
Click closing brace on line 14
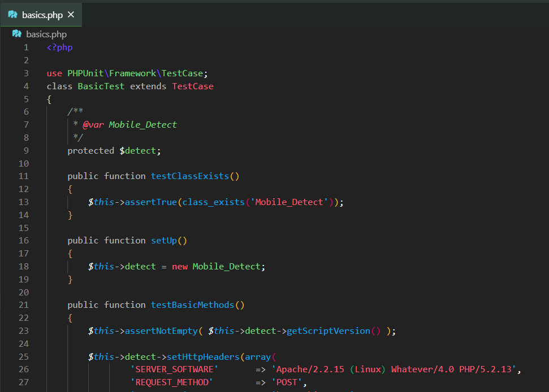(x=70, y=215)
